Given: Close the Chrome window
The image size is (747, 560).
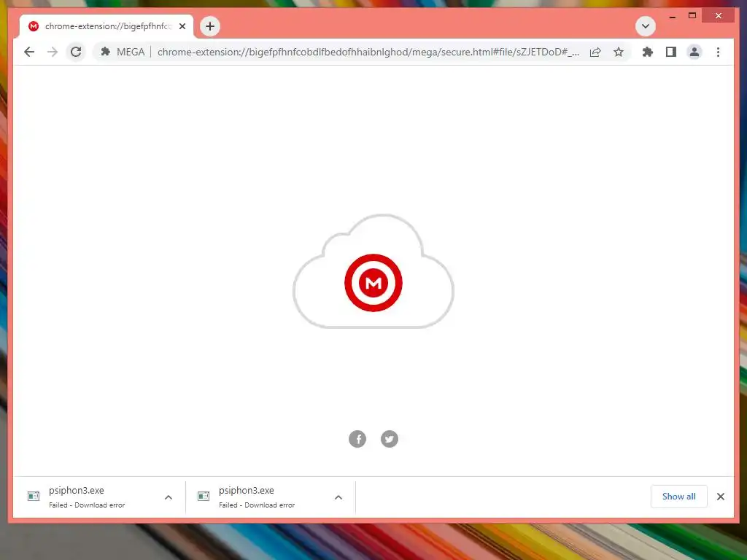Looking at the screenshot, I should tap(719, 16).
